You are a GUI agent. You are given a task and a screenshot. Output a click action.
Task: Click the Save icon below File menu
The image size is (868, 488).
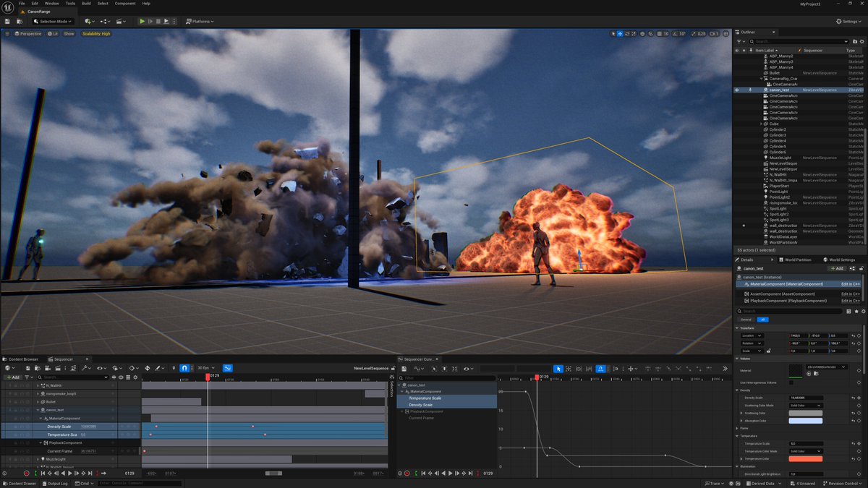tap(7, 22)
